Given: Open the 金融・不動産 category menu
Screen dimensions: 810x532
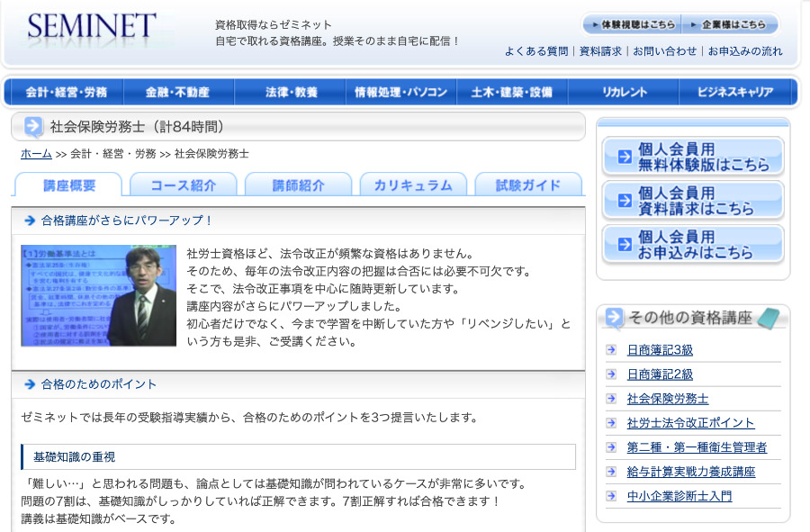Looking at the screenshot, I should [180, 91].
